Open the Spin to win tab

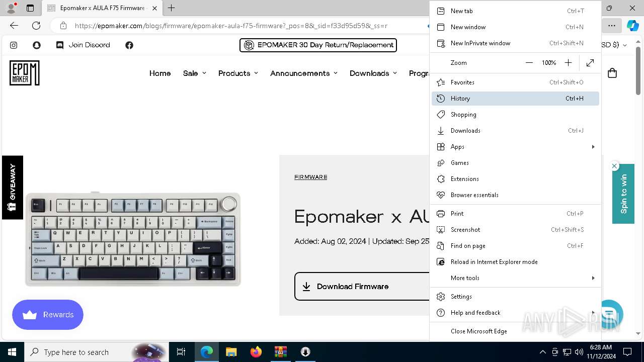tap(623, 194)
